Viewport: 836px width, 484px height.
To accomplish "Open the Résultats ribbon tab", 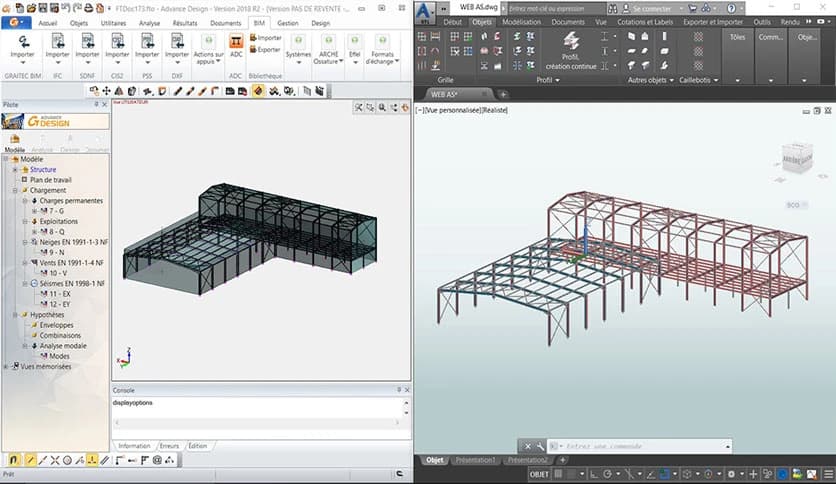I will 185,23.
